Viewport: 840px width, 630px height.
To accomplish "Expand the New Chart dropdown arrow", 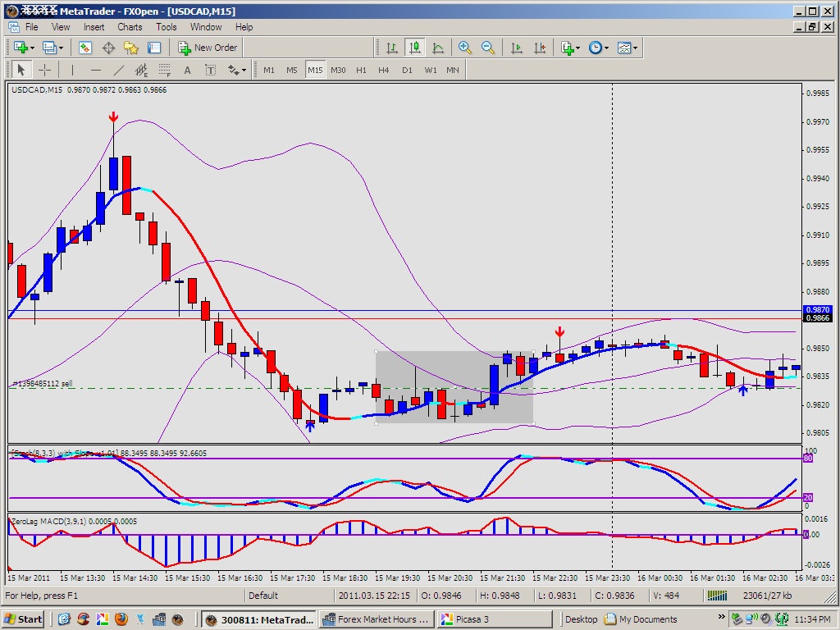I will (x=33, y=48).
